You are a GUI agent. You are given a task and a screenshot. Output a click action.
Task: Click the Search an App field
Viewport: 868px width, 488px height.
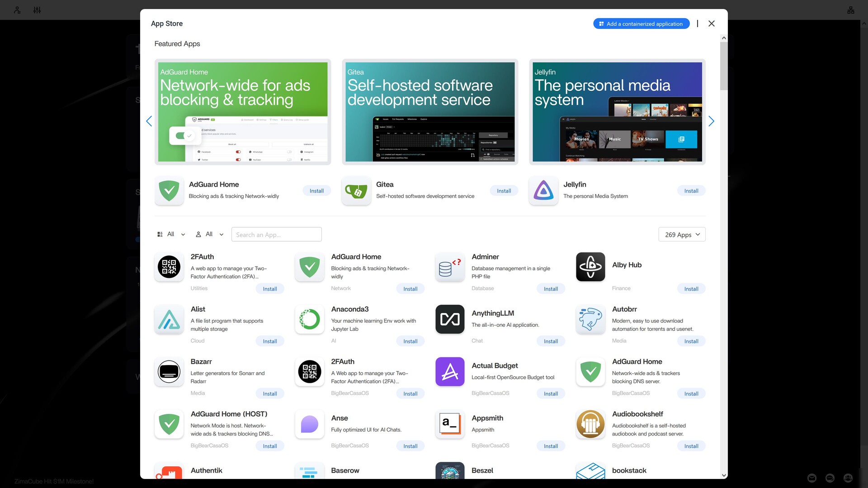[276, 235]
